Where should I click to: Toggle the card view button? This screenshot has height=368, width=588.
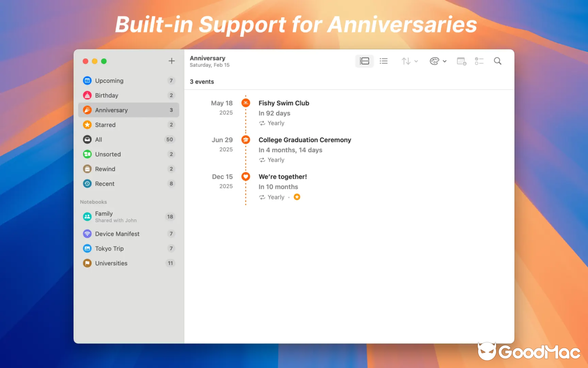click(x=364, y=61)
